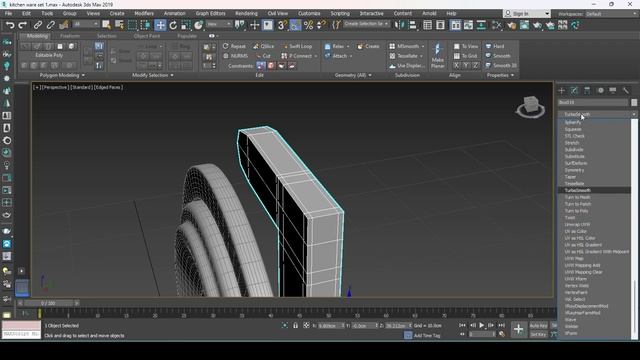This screenshot has height=360, width=640.
Task: Click the time slider showing 0 / 100
Action: click(x=48, y=303)
